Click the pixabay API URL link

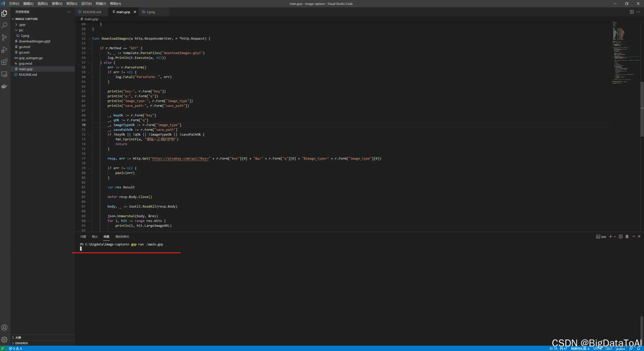coord(180,159)
